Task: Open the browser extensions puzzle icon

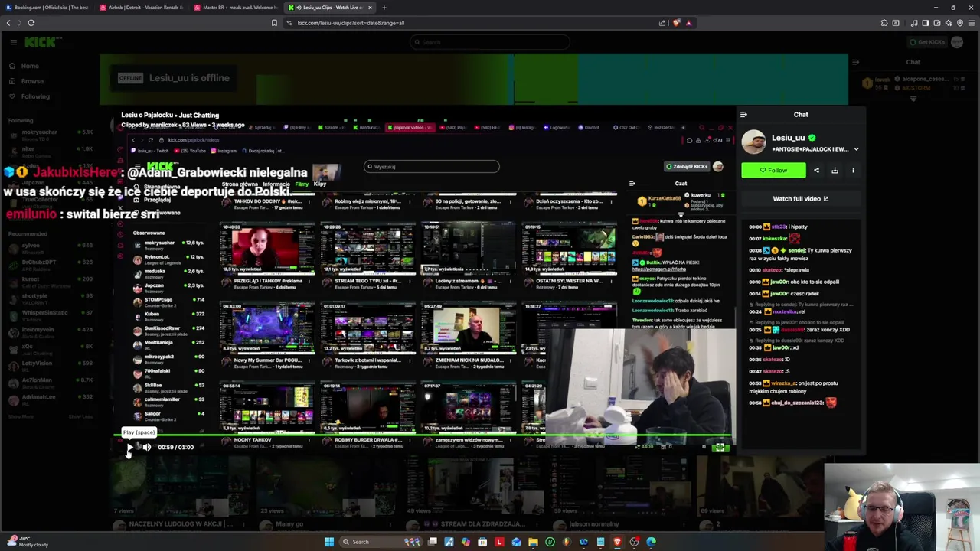Action: click(884, 23)
